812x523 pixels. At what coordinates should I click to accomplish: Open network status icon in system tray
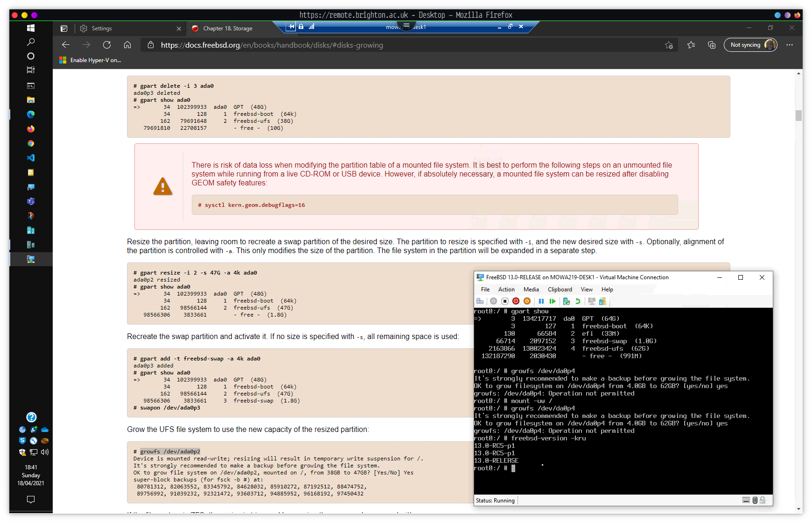[34, 452]
